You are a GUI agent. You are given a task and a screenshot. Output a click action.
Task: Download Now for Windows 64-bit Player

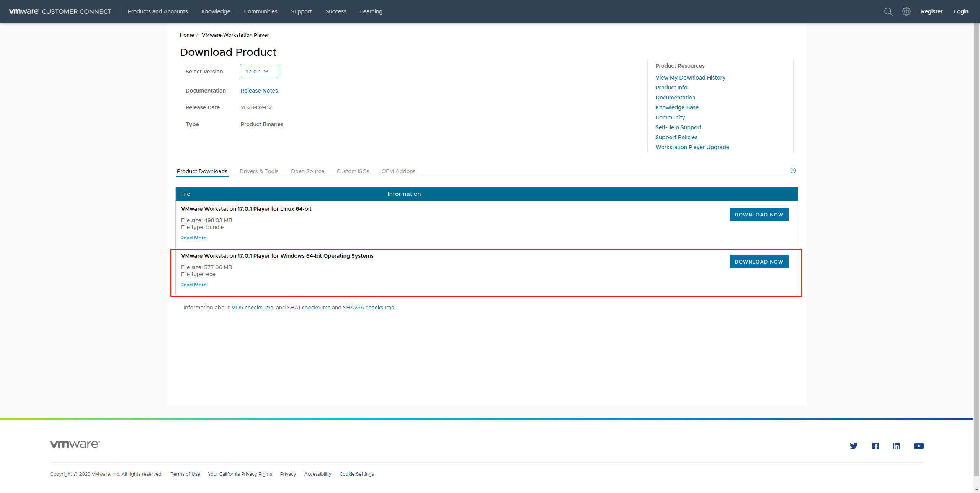click(759, 262)
